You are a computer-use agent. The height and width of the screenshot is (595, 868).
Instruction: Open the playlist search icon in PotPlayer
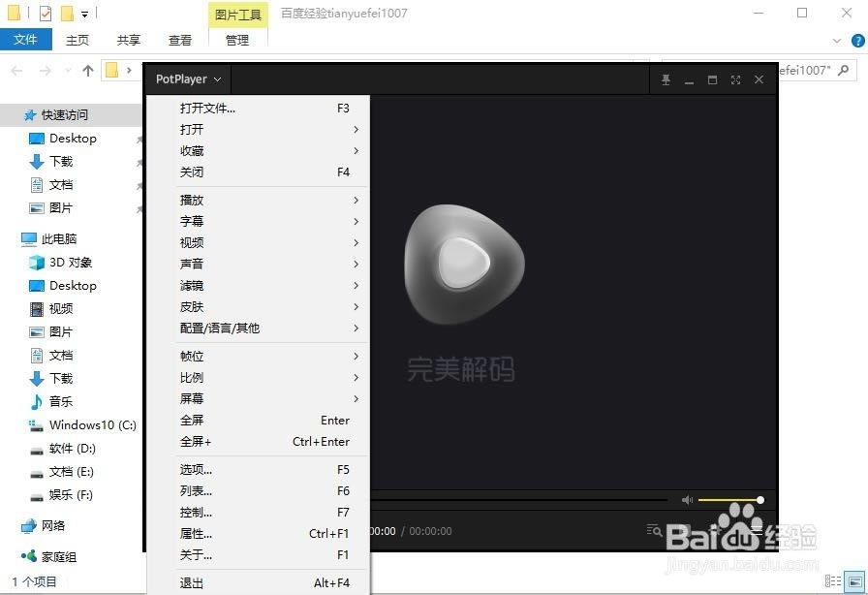pyautogui.click(x=655, y=530)
